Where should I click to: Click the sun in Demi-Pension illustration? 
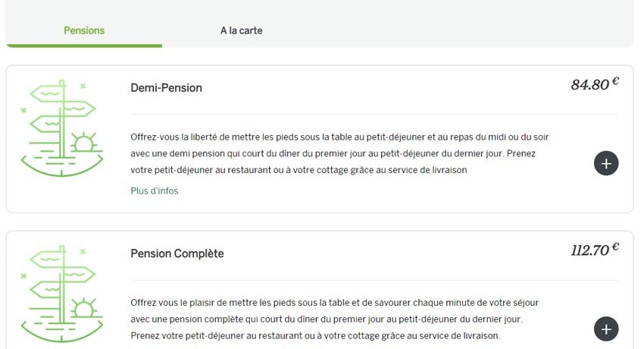coord(83,143)
